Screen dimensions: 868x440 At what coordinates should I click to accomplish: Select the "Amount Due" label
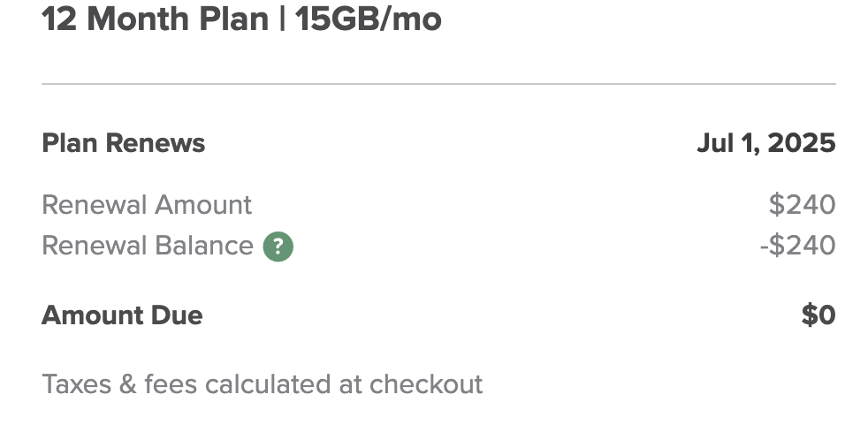[x=122, y=315]
